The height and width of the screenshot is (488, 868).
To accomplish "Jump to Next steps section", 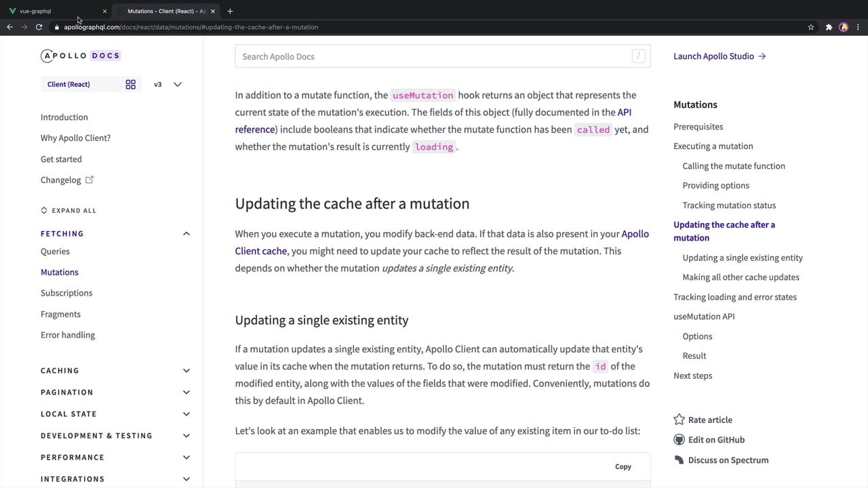I will tap(692, 375).
